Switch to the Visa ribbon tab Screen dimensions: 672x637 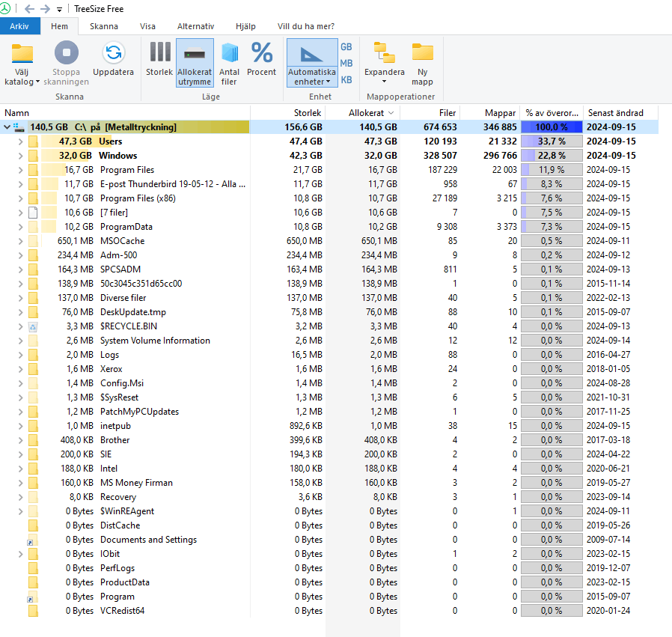tap(148, 26)
